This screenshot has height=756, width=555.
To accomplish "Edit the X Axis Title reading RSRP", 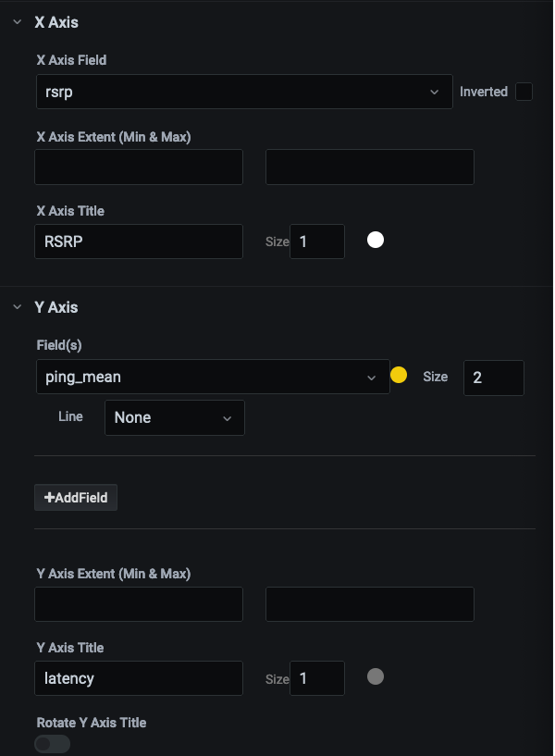I will point(138,241).
